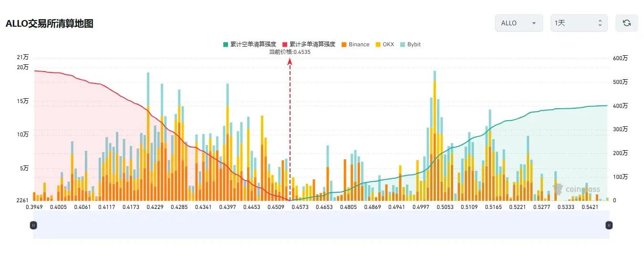Open the 1天 time range selector
644x259 pixels.
(x=579, y=23)
